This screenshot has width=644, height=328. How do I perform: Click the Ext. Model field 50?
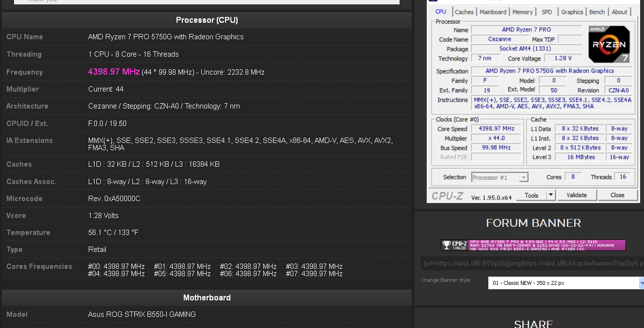[x=554, y=90]
